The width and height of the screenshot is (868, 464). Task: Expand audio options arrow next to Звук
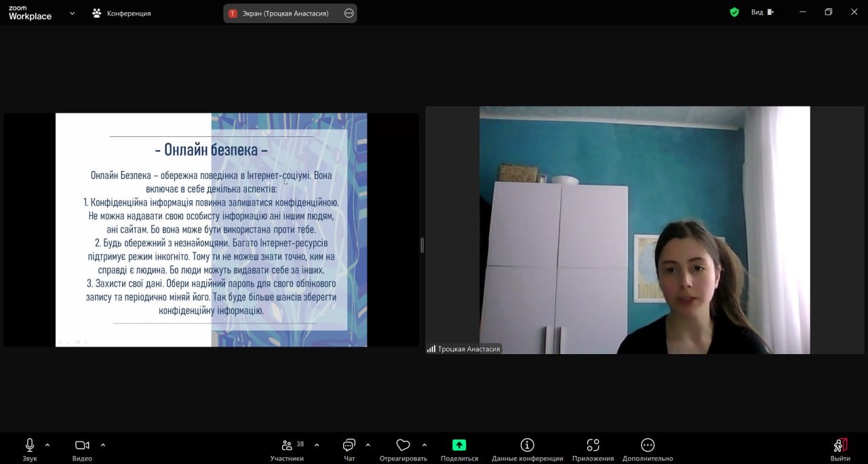coord(47,445)
